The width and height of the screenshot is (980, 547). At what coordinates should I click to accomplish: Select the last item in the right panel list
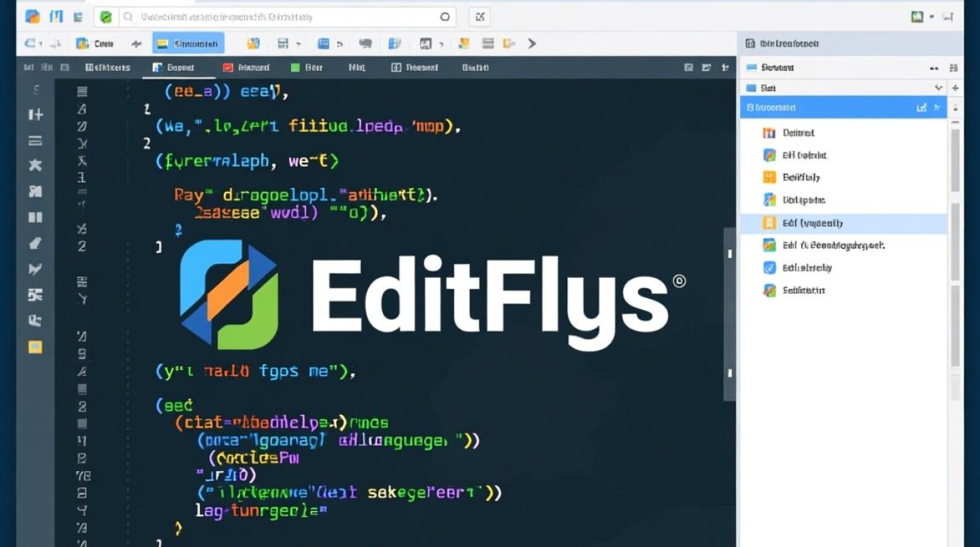[794, 290]
